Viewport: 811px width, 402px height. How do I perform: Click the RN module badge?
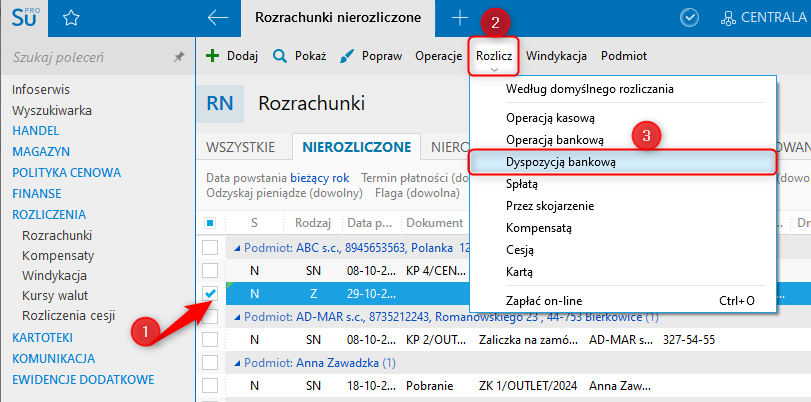point(220,103)
